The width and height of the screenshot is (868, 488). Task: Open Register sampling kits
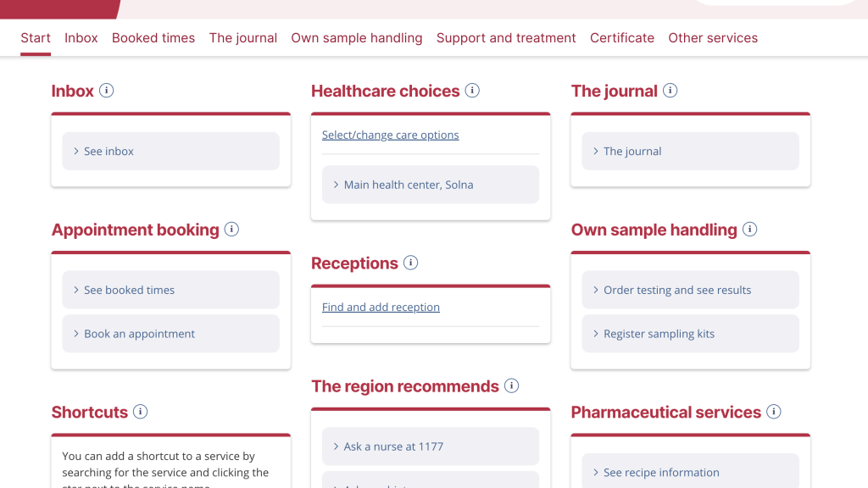pos(690,334)
